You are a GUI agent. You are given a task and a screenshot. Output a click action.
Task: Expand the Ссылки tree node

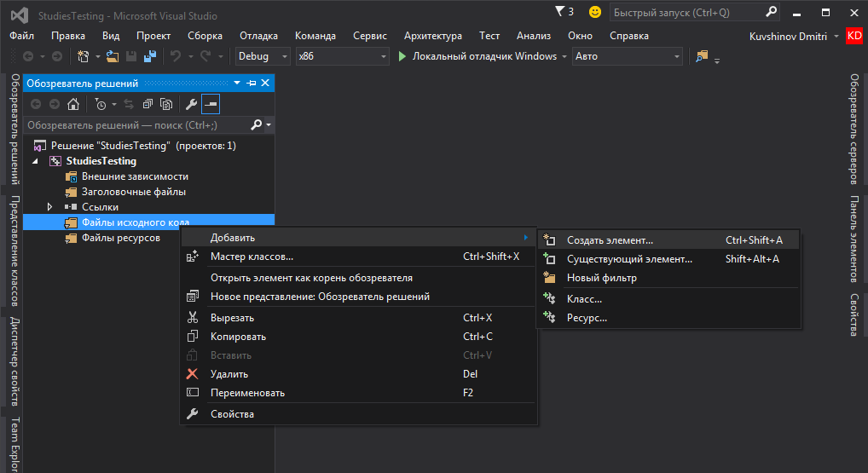[x=50, y=207]
